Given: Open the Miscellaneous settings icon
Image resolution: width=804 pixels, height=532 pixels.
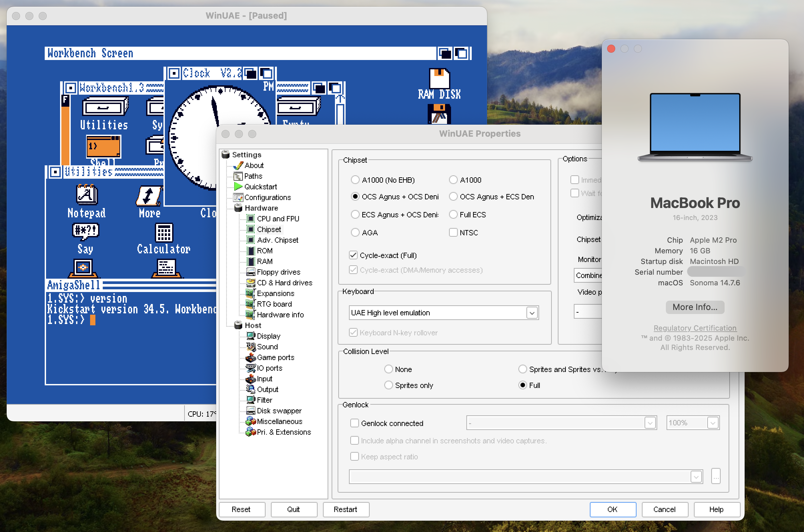Looking at the screenshot, I should (251, 421).
